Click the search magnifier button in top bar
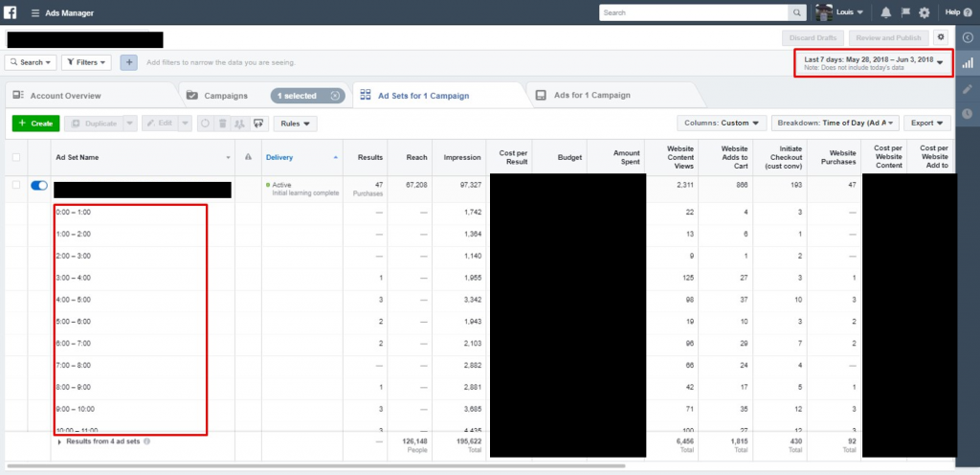The height and width of the screenshot is (475, 980). point(797,12)
